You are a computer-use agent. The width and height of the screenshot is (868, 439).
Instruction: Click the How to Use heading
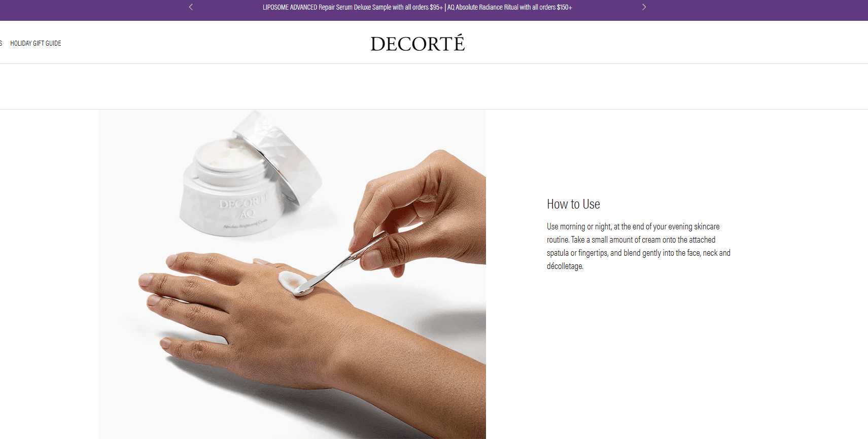click(x=573, y=204)
